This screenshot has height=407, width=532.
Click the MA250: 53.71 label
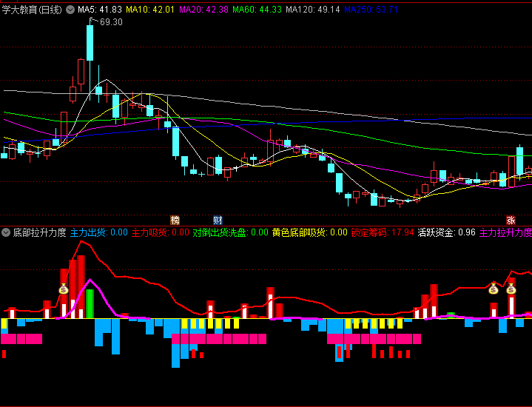coord(371,10)
